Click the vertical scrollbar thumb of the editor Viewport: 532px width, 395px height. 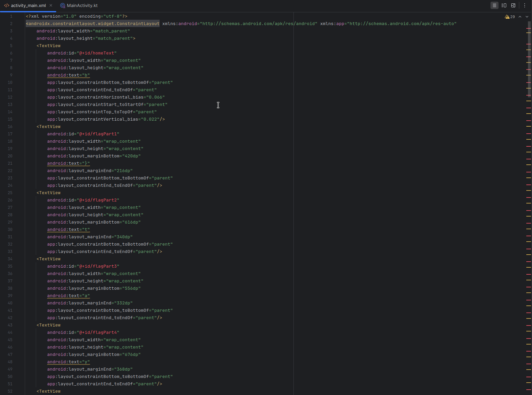click(529, 59)
